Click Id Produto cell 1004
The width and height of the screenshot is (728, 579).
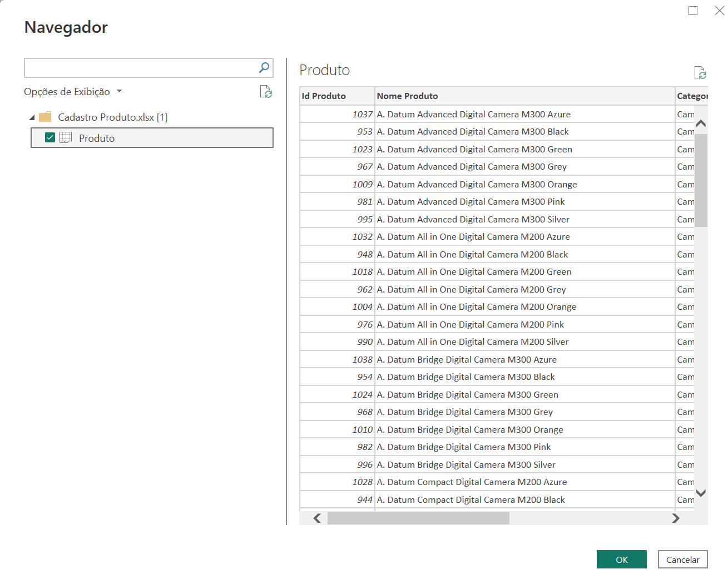tap(337, 306)
